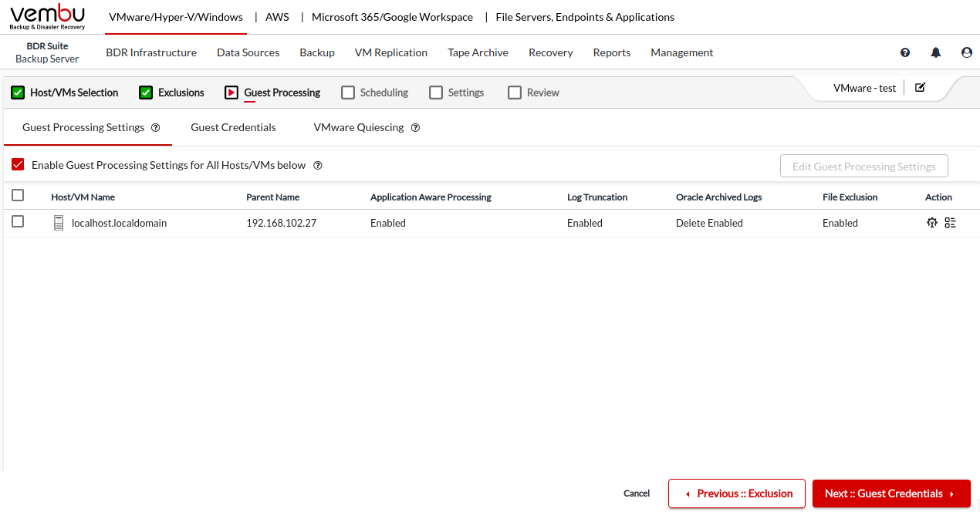
Task: Tick the select-all checkbox in table header
Action: (x=18, y=196)
